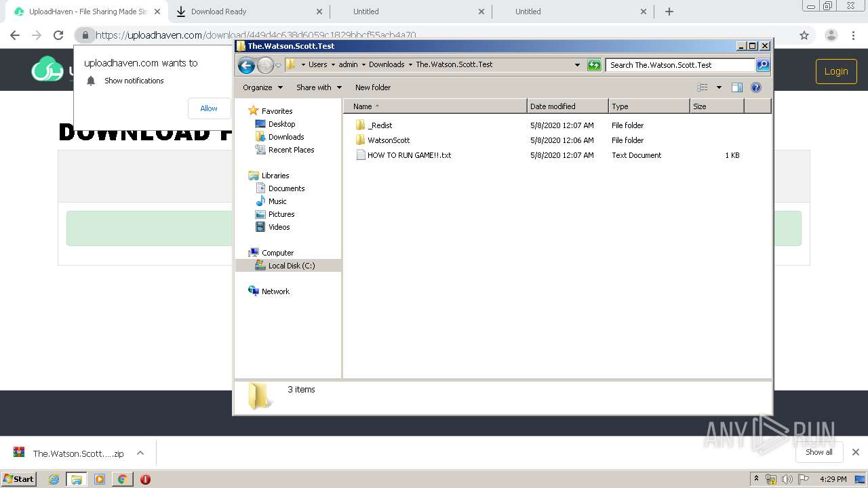Open the Share with menu

[x=319, y=87]
